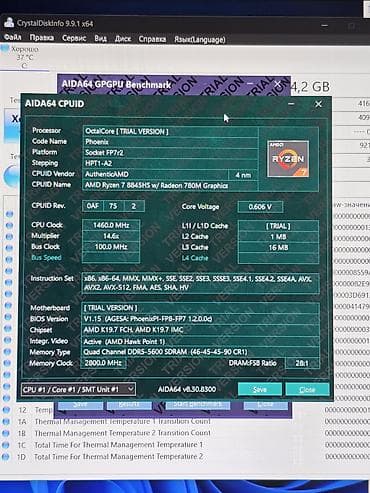Close the AIDA64 GPGPU Benchmark window
370x493 pixels.
point(277,84)
